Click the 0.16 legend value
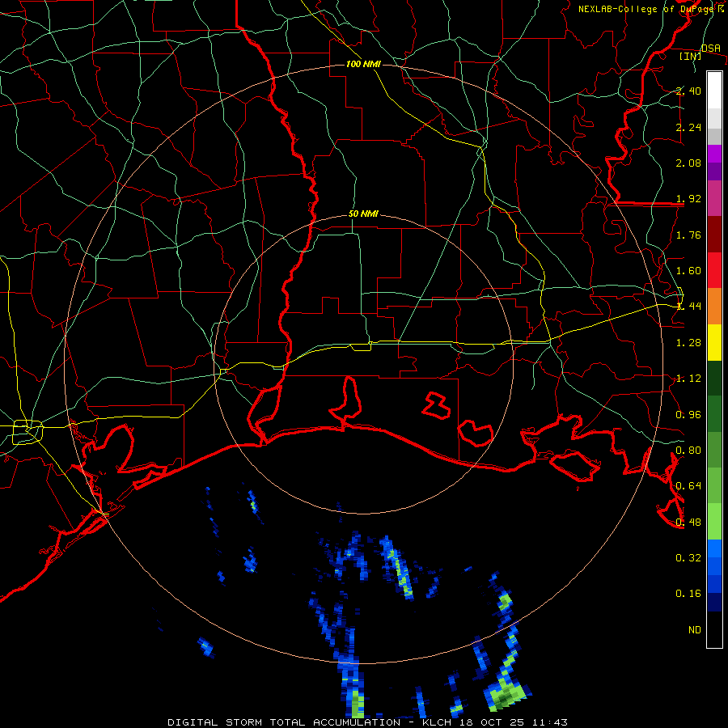This screenshot has width=728, height=728. coord(688,594)
